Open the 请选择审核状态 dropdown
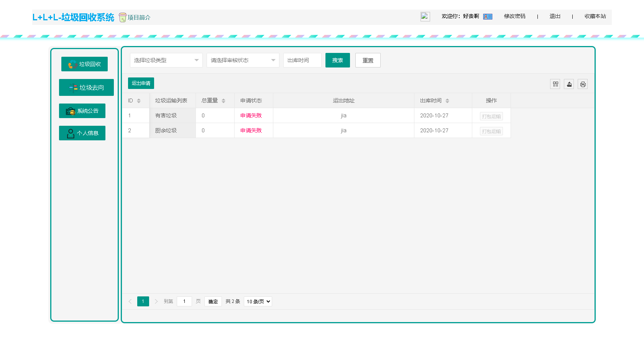 [243, 60]
